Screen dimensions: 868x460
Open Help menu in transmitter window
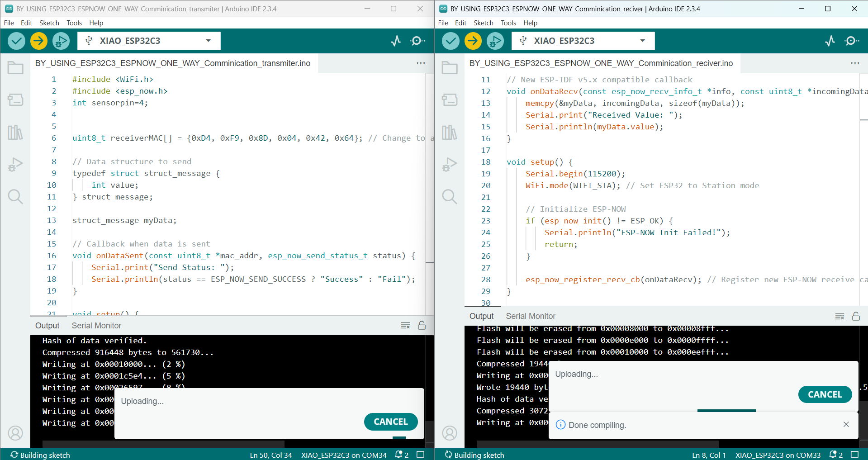[x=96, y=23]
